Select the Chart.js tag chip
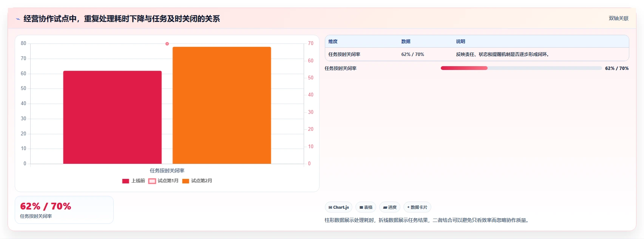This screenshot has height=239, width=644. 338,207
